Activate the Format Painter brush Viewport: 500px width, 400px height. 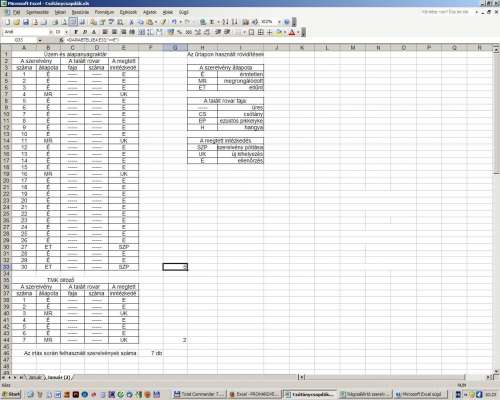(163, 22)
